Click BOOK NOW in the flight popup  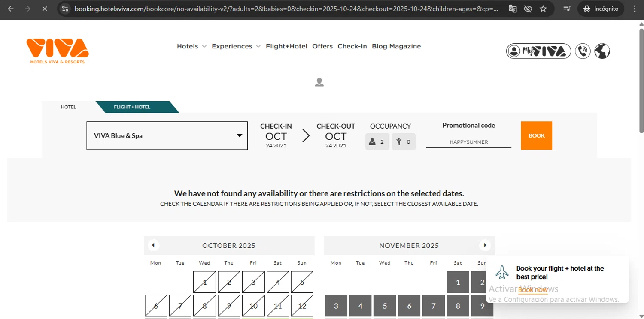(x=533, y=290)
